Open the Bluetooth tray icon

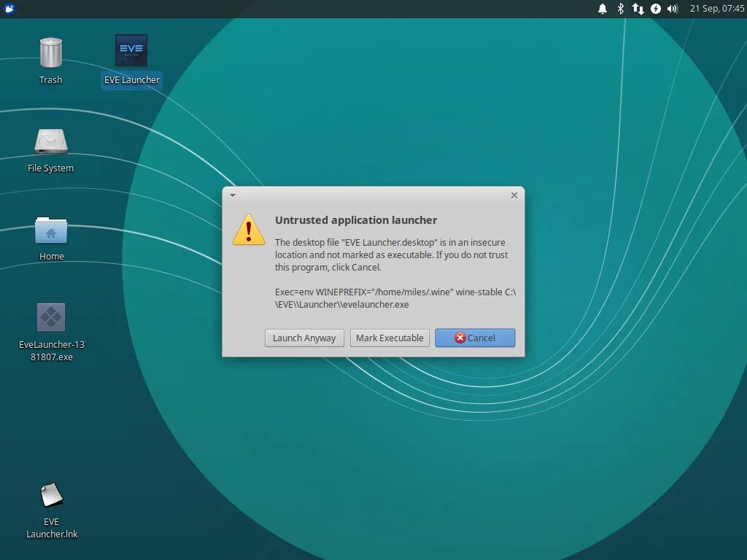620,9
